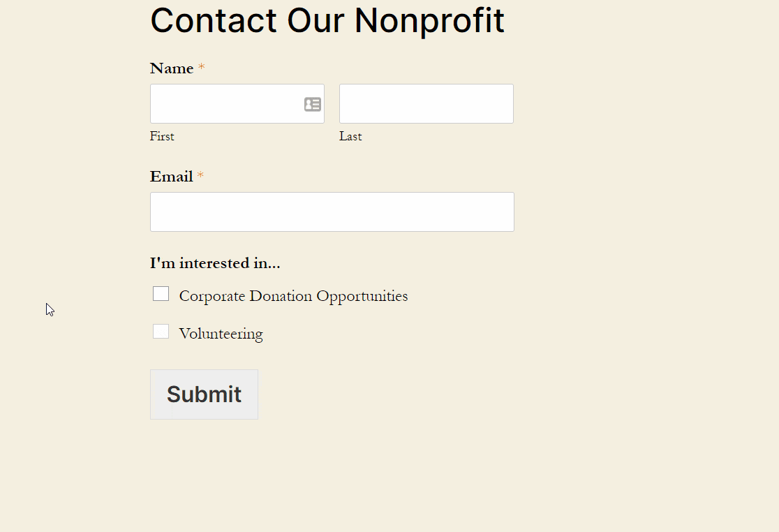The height and width of the screenshot is (532, 779).
Task: Click the Email field label
Action: [x=171, y=176]
